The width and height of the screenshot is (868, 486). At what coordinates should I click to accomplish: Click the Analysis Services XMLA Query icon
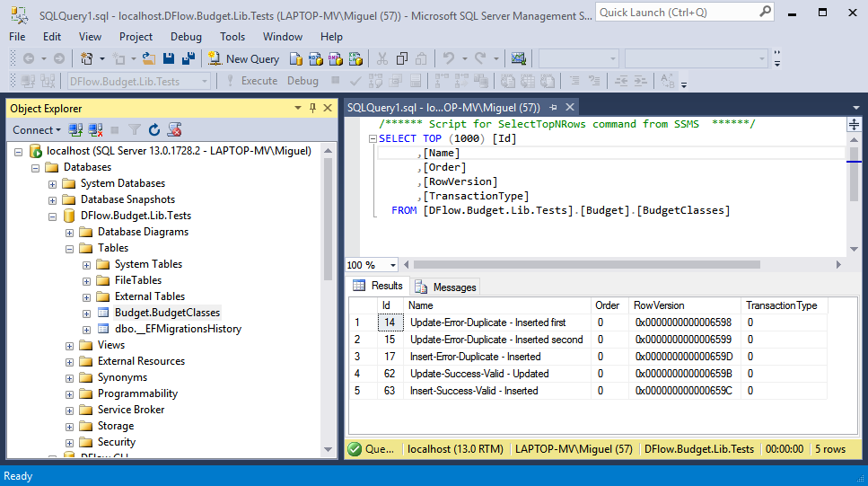pos(355,58)
